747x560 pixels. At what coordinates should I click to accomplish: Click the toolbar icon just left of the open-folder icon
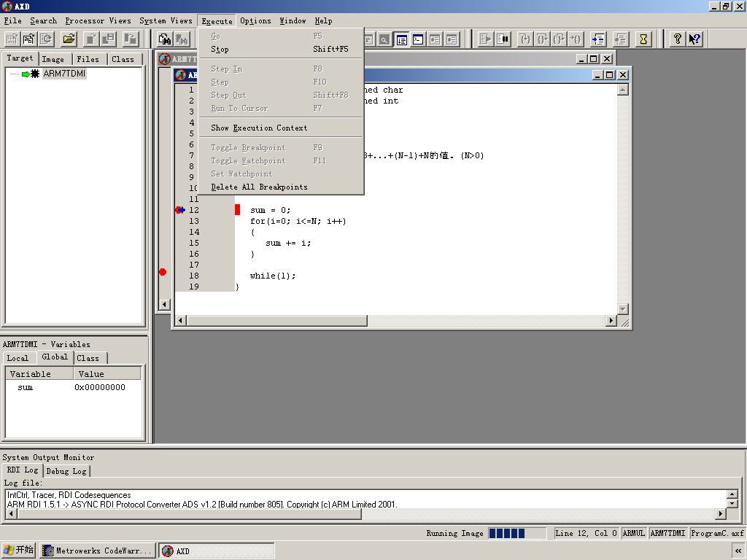click(x=46, y=39)
